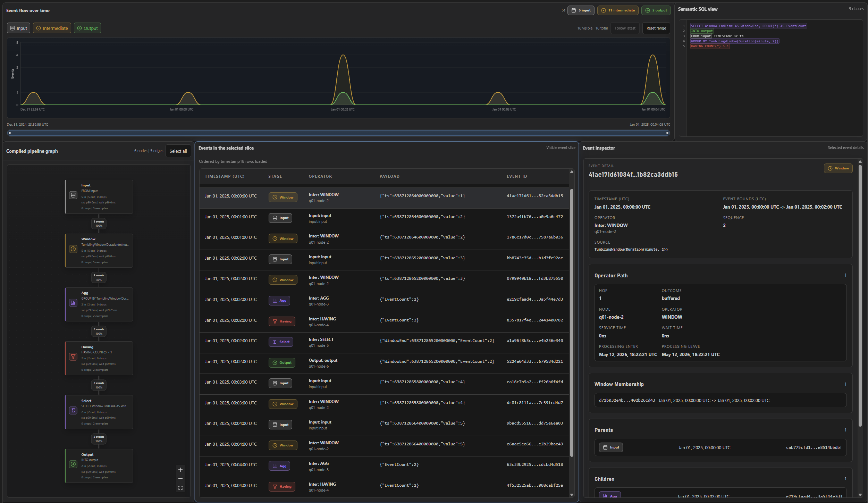Select the Having node filter icon
Image resolution: width=868 pixels, height=503 pixels.
tap(73, 357)
